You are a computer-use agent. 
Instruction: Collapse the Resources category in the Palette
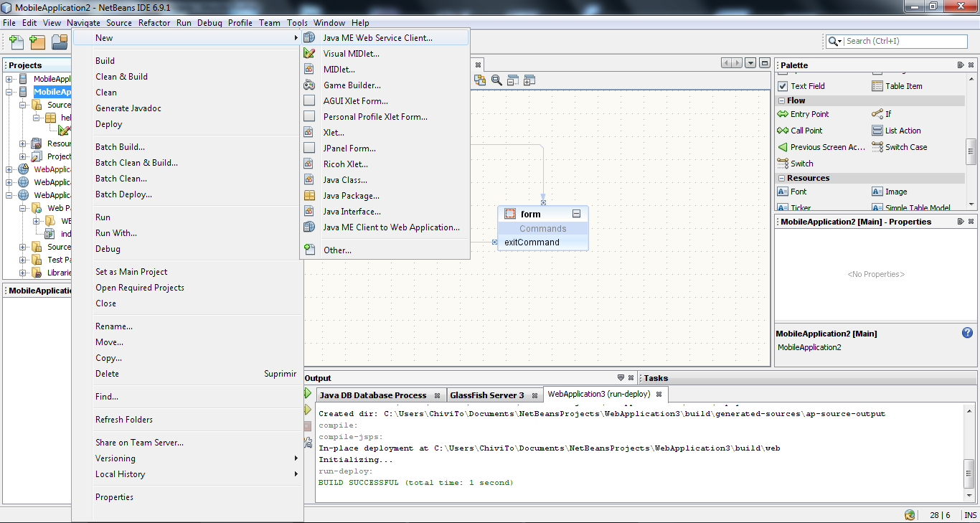pyautogui.click(x=782, y=179)
